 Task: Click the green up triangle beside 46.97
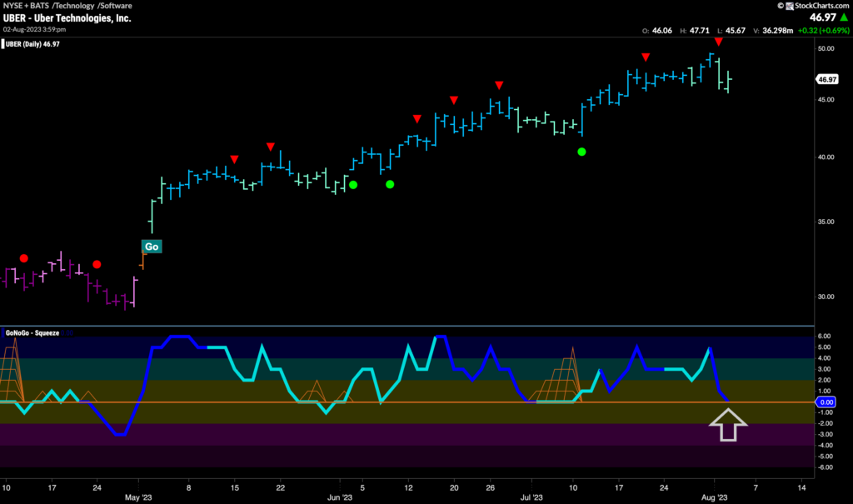(x=842, y=17)
